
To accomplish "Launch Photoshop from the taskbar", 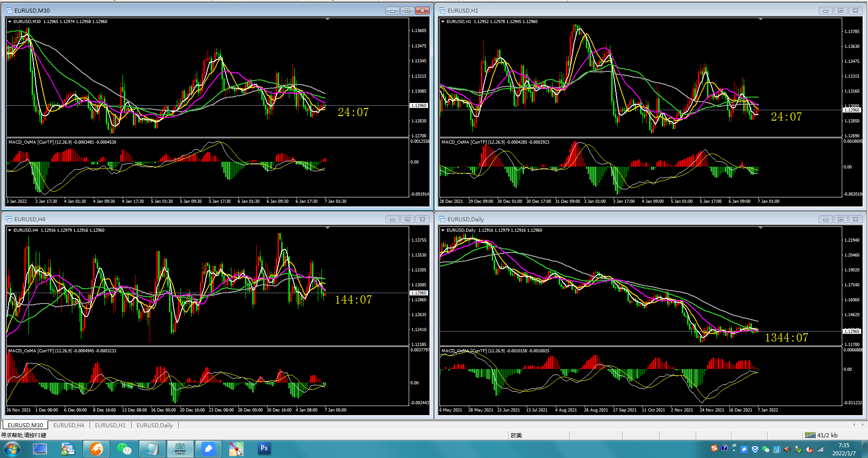I will (264, 449).
